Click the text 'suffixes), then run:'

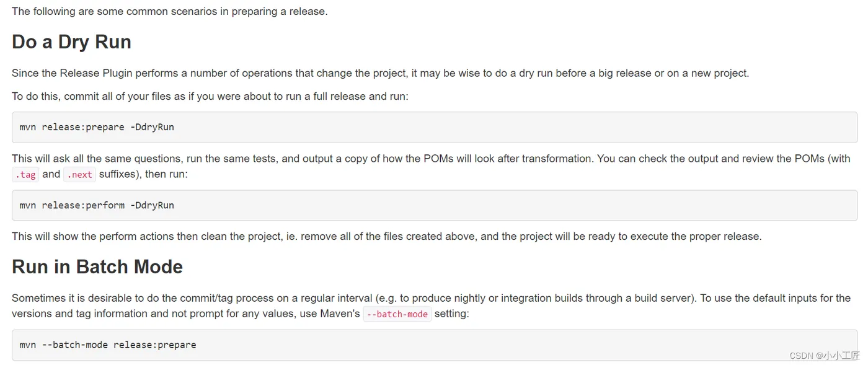coord(143,174)
